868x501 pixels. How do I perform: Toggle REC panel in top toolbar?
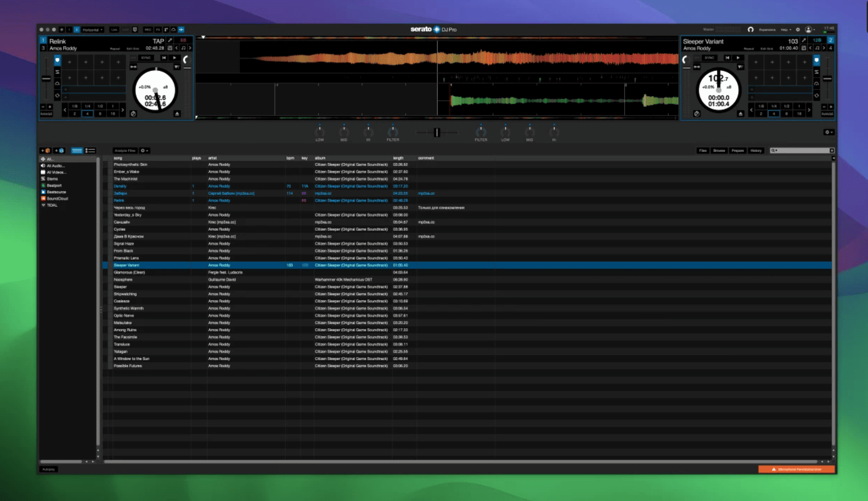coord(148,29)
